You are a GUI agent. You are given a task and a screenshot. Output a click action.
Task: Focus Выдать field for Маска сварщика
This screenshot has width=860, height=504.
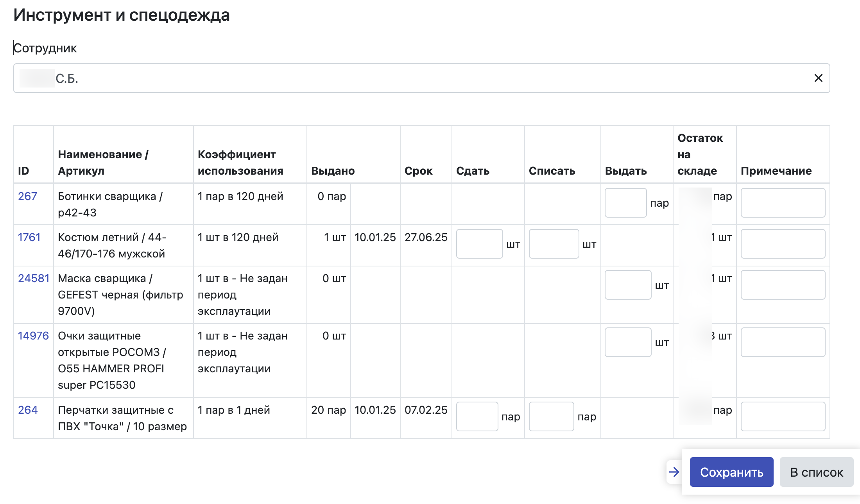pos(628,285)
